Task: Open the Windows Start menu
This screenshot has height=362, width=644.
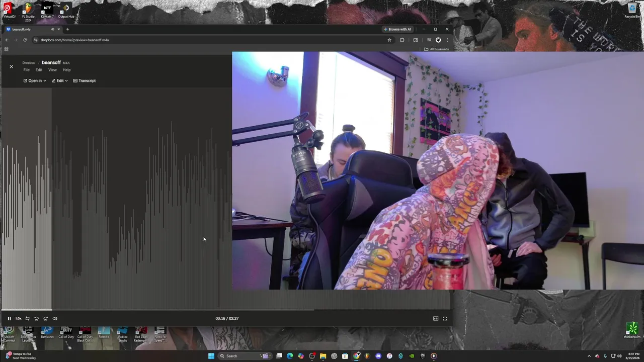Action: tap(211, 356)
